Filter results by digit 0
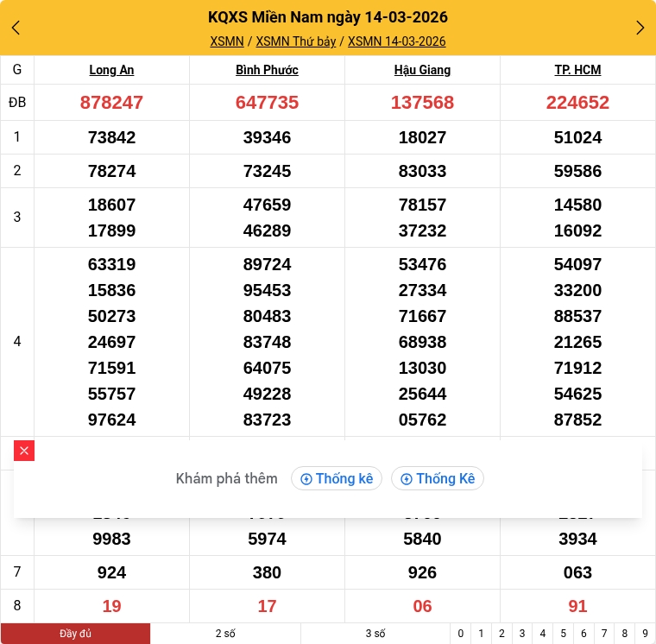Image resolution: width=656 pixels, height=644 pixels. coord(461,634)
